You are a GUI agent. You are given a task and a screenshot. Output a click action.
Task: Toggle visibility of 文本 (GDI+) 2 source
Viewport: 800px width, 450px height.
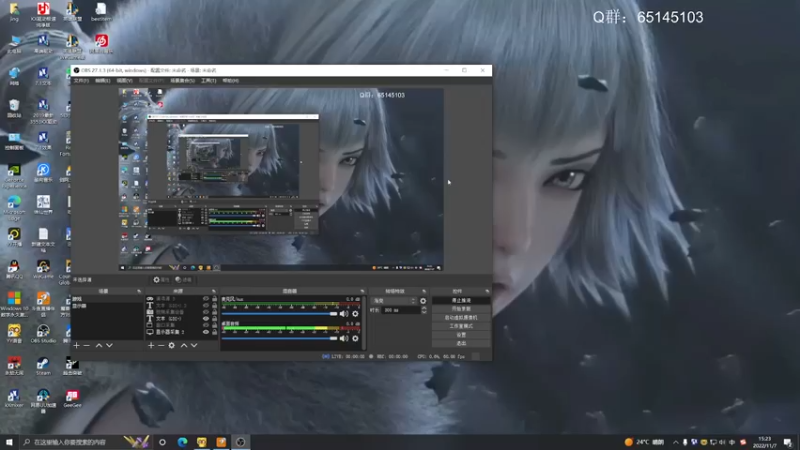click(x=206, y=306)
